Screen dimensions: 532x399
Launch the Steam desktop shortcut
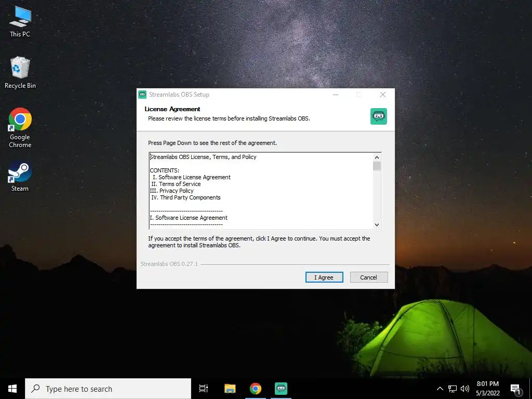20,177
